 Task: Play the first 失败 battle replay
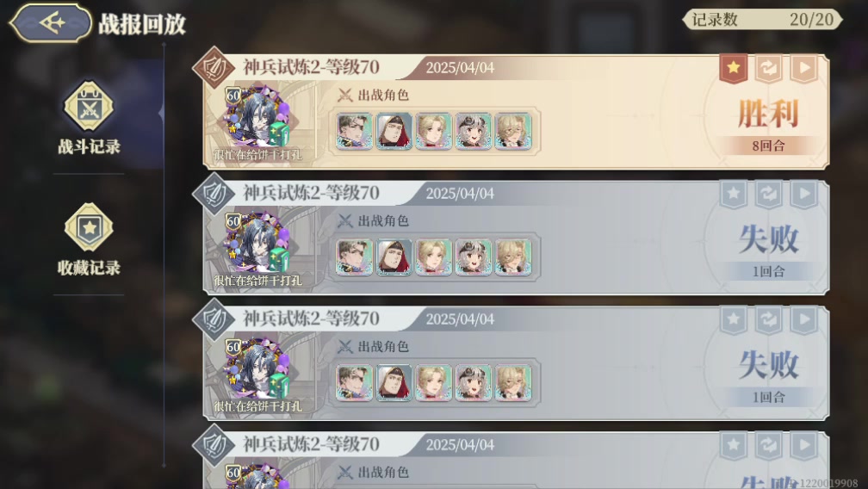point(803,195)
